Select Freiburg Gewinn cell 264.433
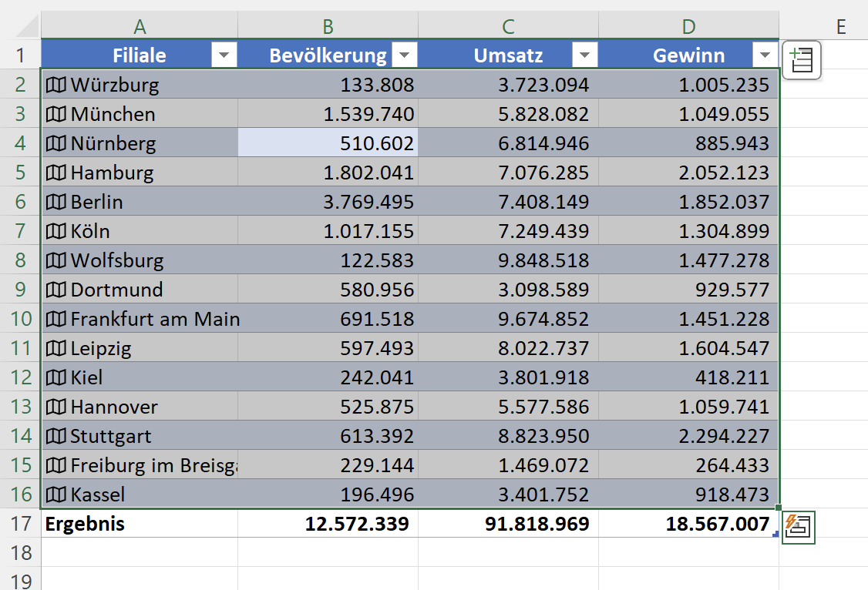The image size is (868, 590). point(688,465)
